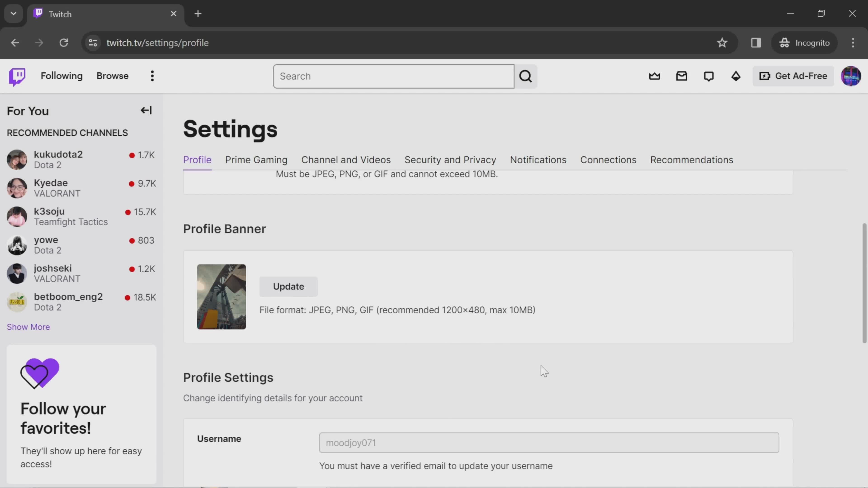The height and width of the screenshot is (488, 868).
Task: Focus the Search input field
Action: pos(393,76)
